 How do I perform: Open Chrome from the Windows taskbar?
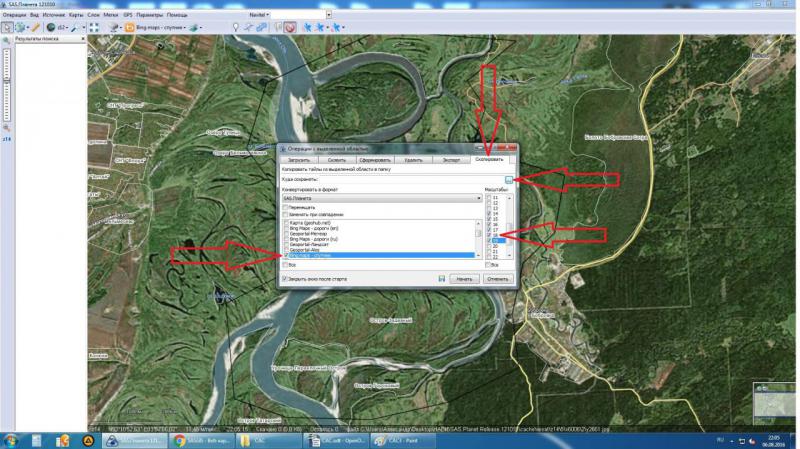[179, 439]
